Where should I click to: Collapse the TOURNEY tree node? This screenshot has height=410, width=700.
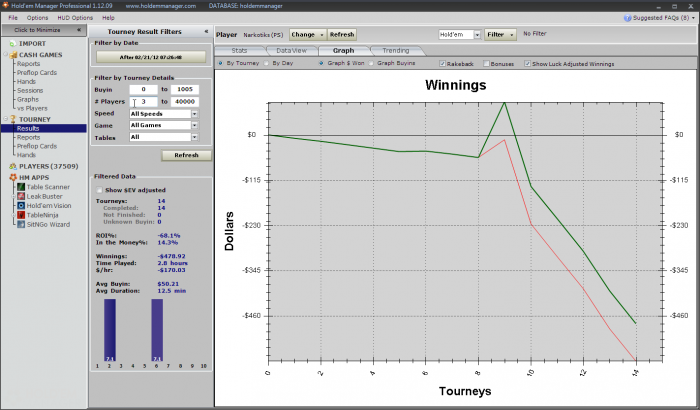pyautogui.click(x=5, y=119)
